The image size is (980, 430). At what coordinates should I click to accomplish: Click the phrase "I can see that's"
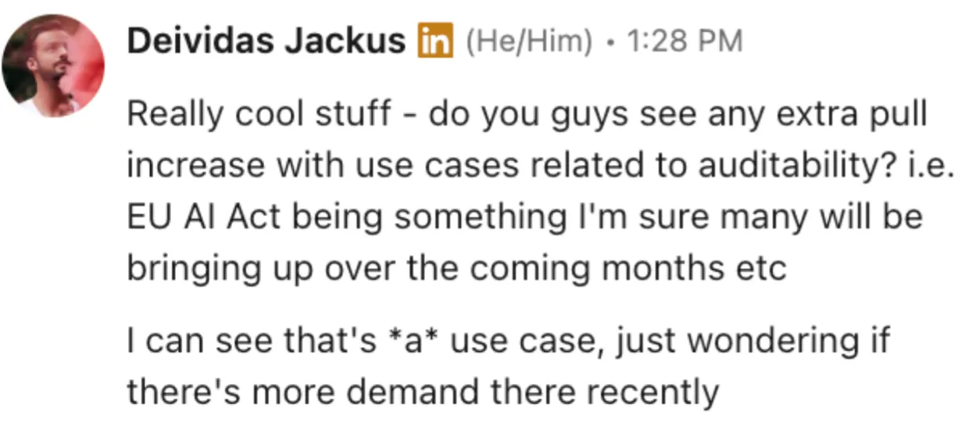(254, 341)
